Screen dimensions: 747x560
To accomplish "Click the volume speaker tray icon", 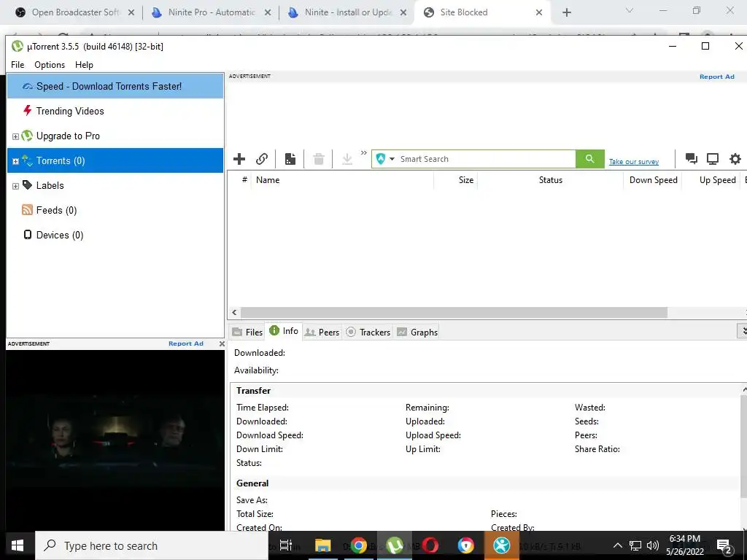I will click(653, 545).
